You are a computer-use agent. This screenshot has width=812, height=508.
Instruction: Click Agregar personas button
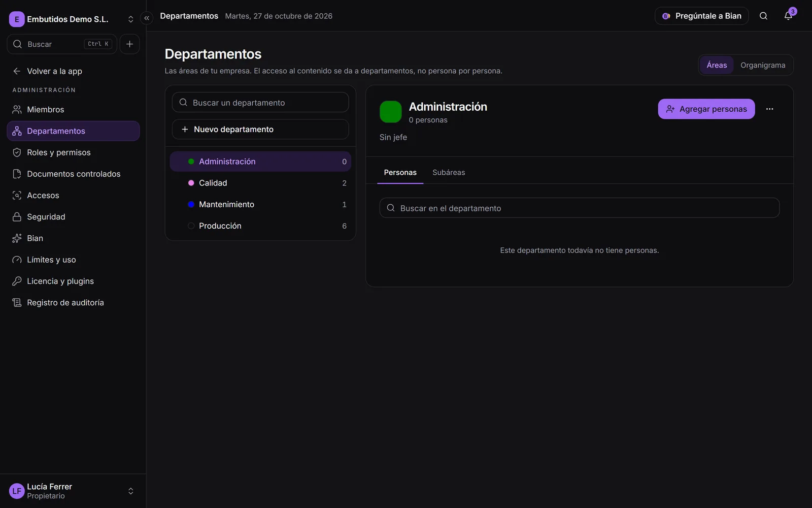click(x=706, y=109)
